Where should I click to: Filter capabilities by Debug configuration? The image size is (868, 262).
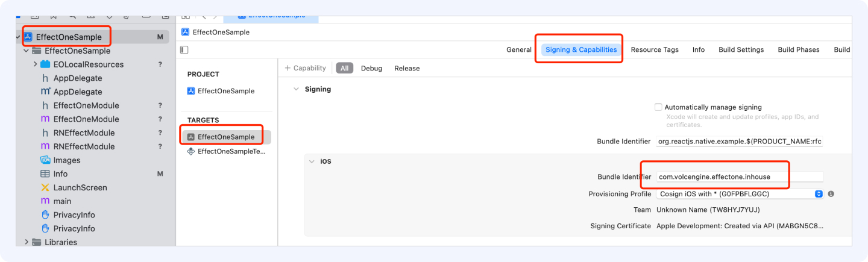click(x=371, y=68)
